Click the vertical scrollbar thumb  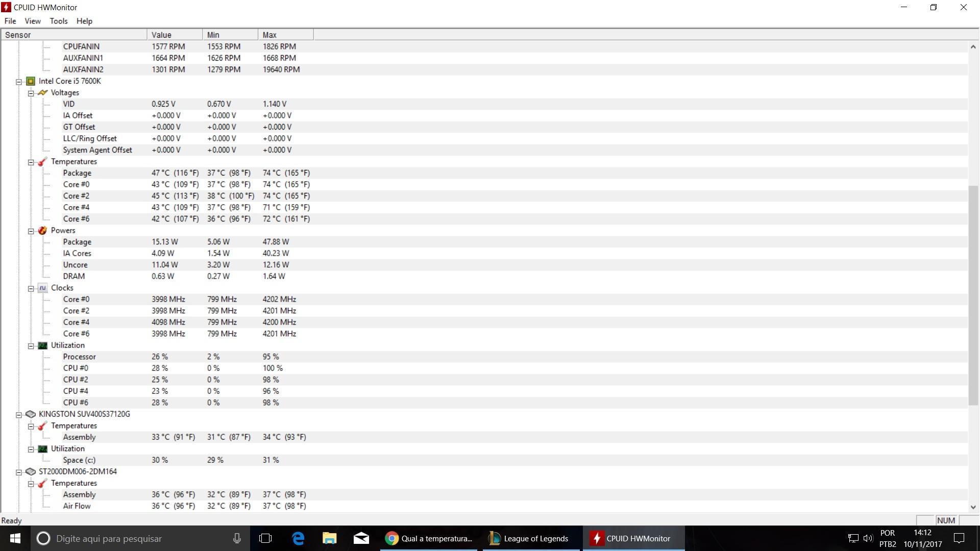tap(973, 295)
